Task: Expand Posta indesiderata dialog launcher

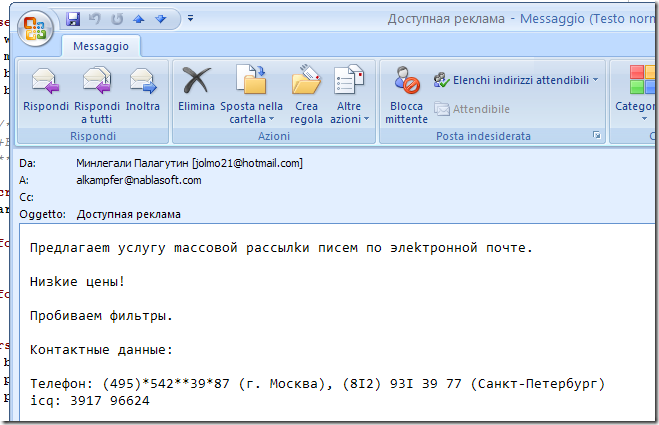Action: pyautogui.click(x=597, y=135)
